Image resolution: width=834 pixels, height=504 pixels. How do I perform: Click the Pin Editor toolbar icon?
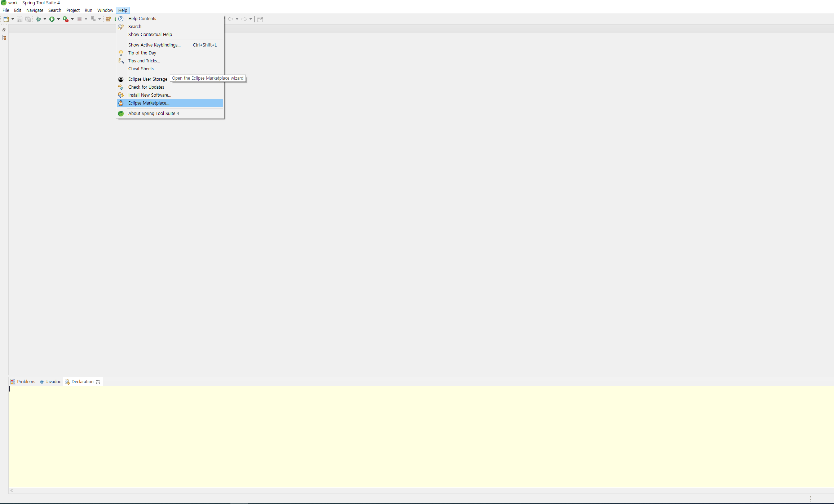pyautogui.click(x=260, y=19)
